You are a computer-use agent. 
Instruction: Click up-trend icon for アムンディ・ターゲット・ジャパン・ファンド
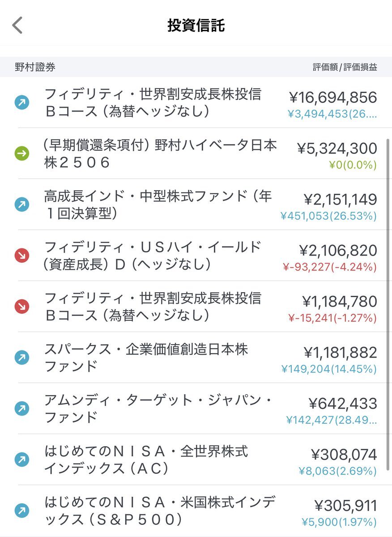click(x=22, y=409)
